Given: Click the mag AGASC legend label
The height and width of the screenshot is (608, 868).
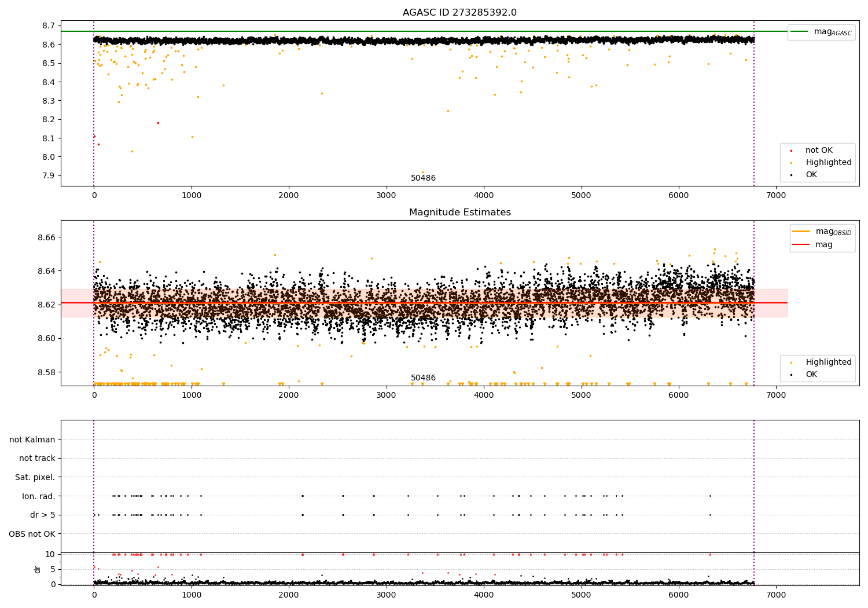Looking at the screenshot, I should tap(833, 32).
